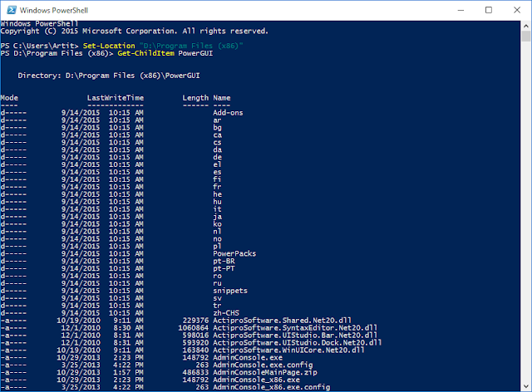Viewport: 532px width, 392px height.
Task: Click the "D:\Program Files (x86)" quoted string
Action: point(191,46)
